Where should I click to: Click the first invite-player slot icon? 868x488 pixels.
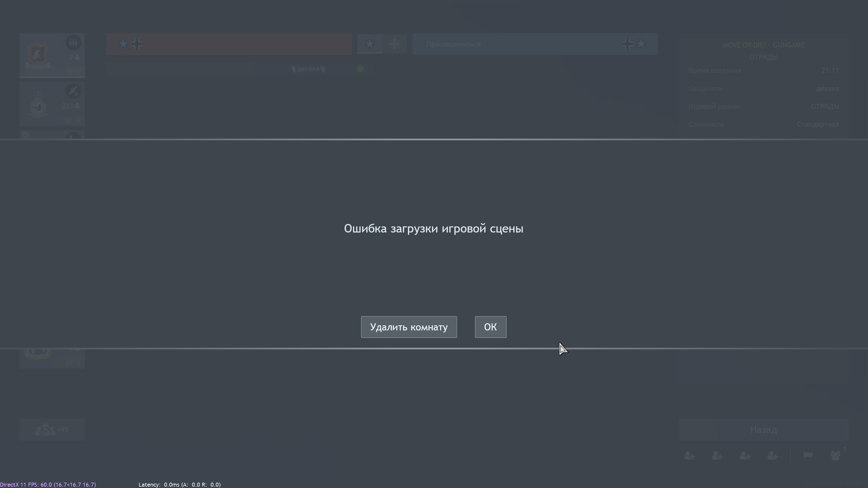point(690,456)
